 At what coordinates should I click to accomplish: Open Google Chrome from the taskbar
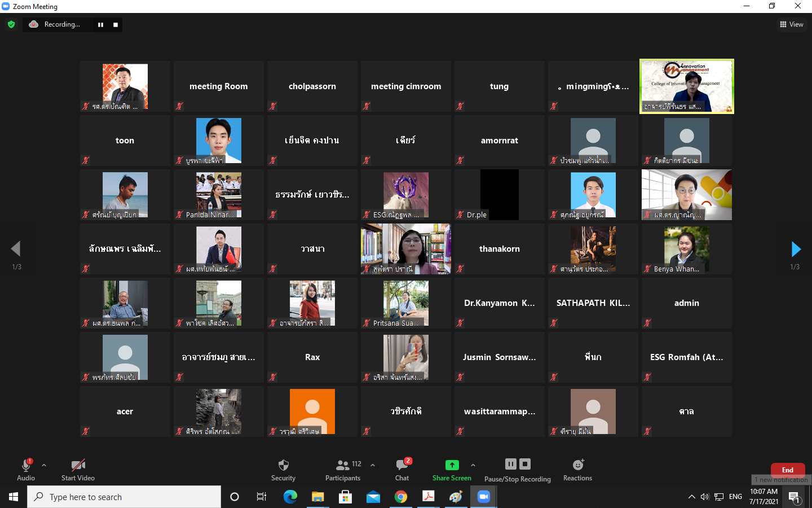401,497
